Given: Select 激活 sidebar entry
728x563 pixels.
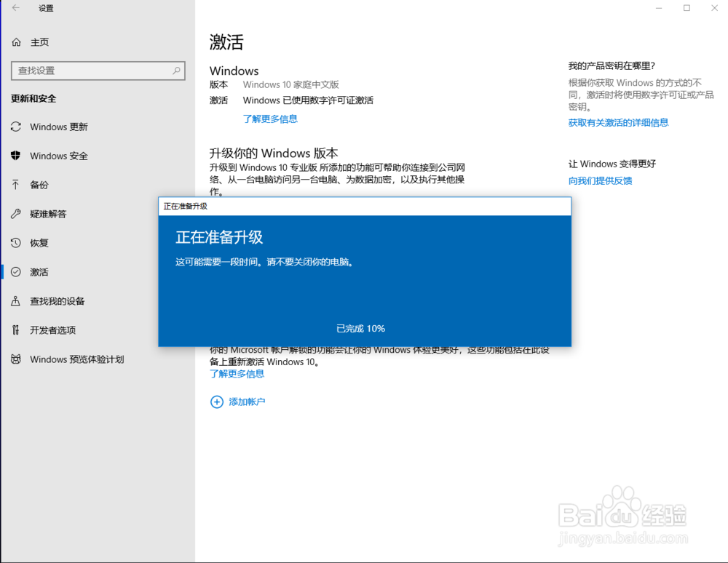Looking at the screenshot, I should tap(39, 272).
